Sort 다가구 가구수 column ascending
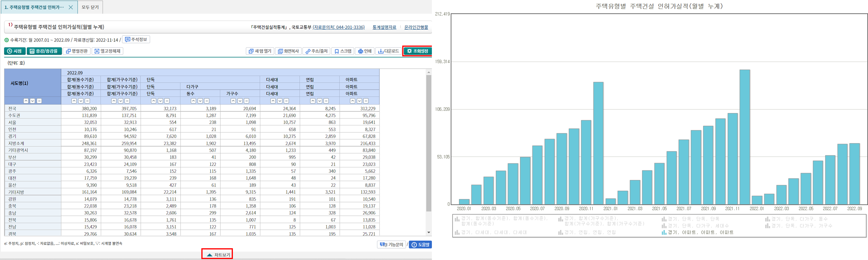The image size is (868, 260). [x=233, y=101]
